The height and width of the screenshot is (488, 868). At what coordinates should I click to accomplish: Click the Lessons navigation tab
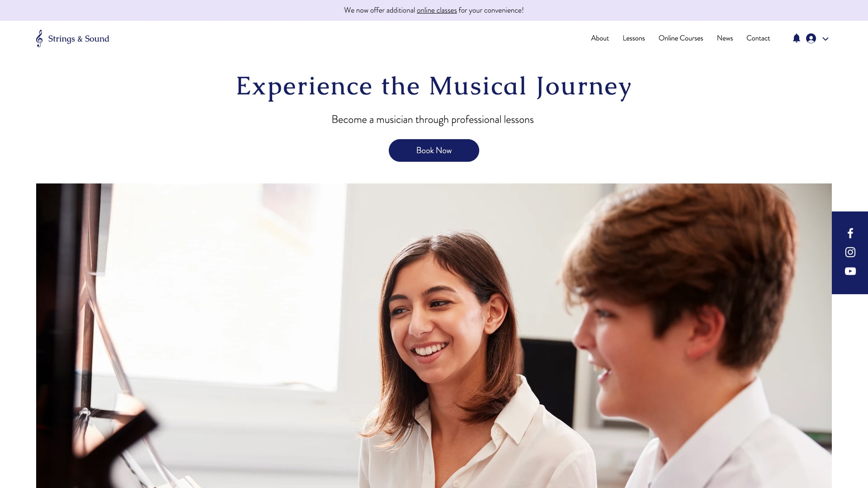click(x=634, y=38)
